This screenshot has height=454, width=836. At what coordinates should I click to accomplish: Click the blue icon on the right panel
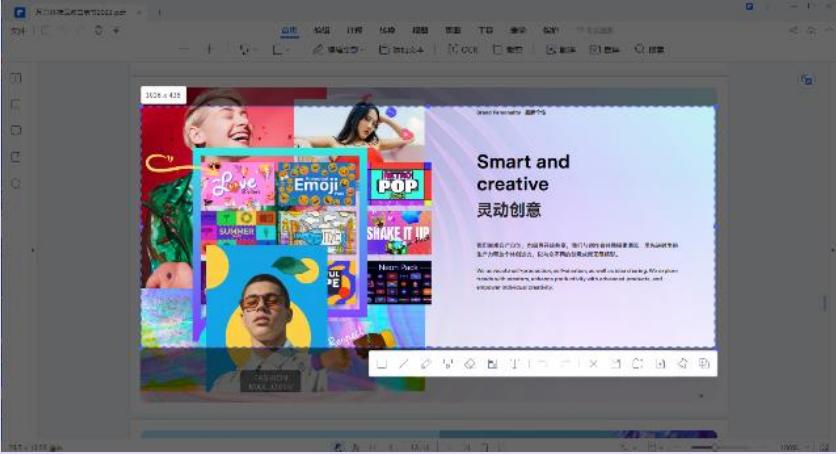807,80
